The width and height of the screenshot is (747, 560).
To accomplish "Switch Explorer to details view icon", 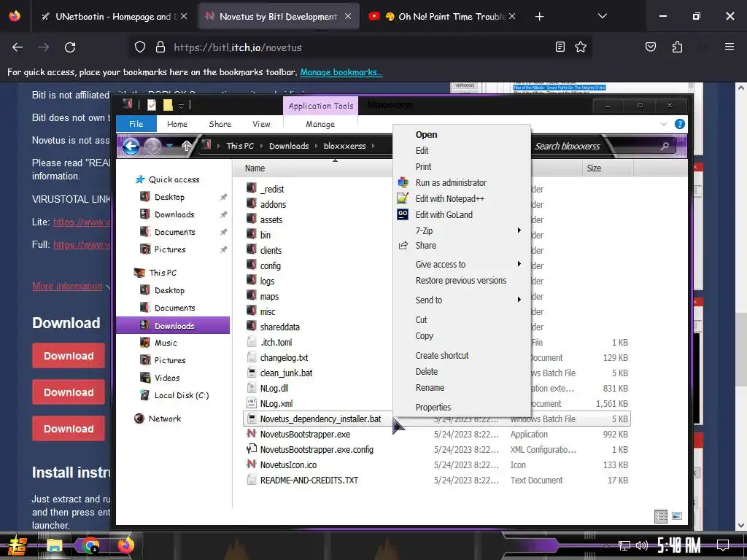I will point(661,516).
